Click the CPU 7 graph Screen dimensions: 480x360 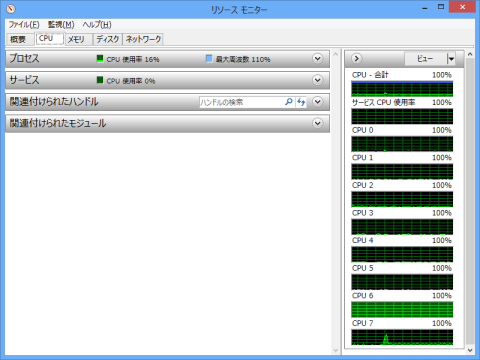(402, 337)
